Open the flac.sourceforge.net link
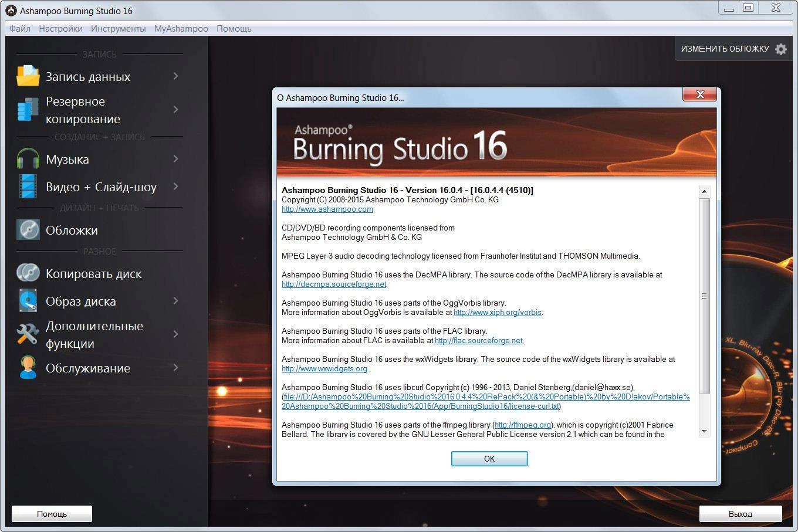The width and height of the screenshot is (798, 532). pos(478,341)
